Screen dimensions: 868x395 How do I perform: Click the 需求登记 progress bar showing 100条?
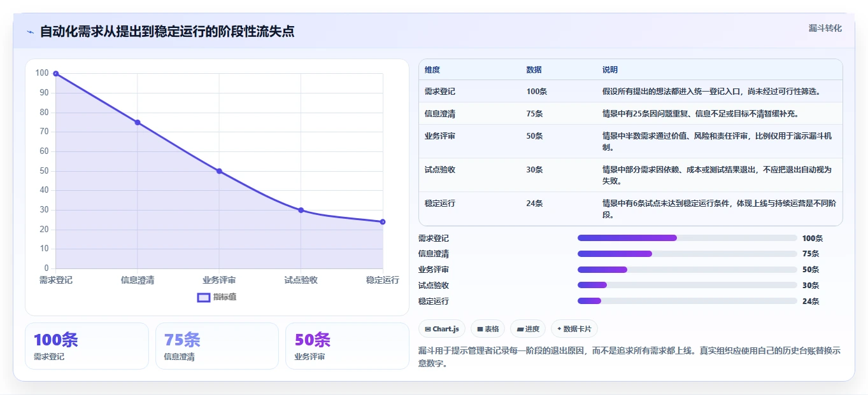click(687, 238)
